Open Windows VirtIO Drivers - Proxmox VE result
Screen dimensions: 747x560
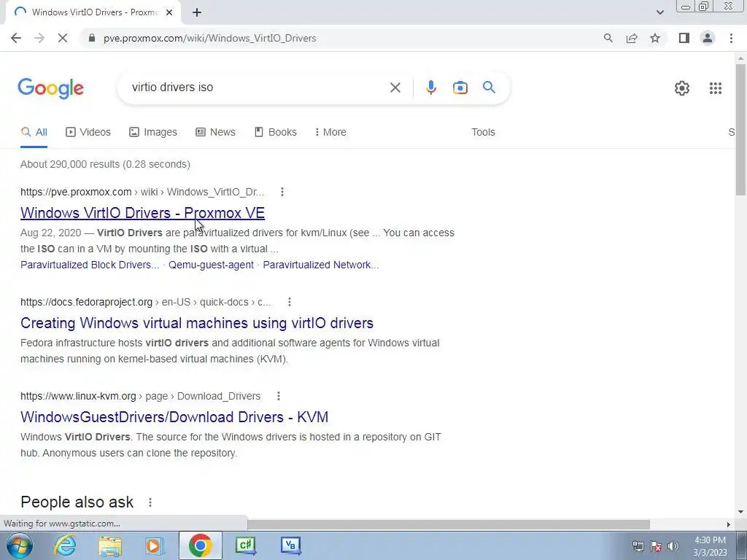click(142, 213)
